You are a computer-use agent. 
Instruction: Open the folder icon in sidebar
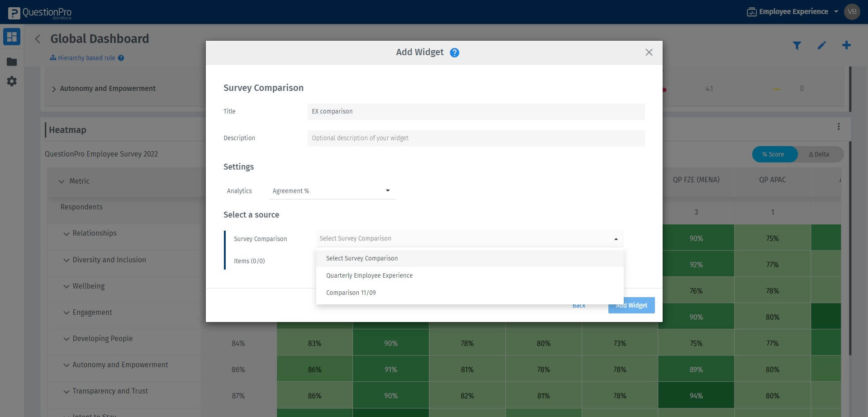click(x=12, y=62)
